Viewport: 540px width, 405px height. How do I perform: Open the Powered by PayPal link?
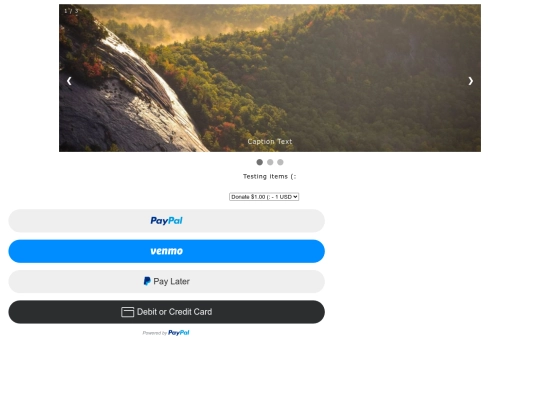tap(166, 333)
